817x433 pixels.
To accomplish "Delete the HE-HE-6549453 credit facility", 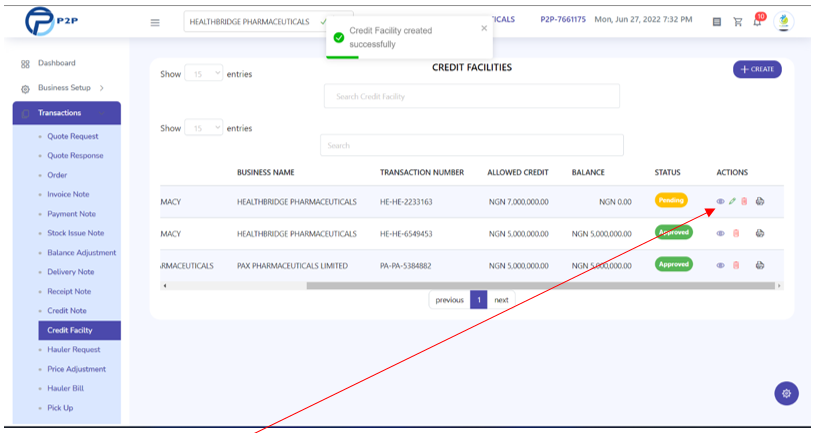I will point(736,233).
